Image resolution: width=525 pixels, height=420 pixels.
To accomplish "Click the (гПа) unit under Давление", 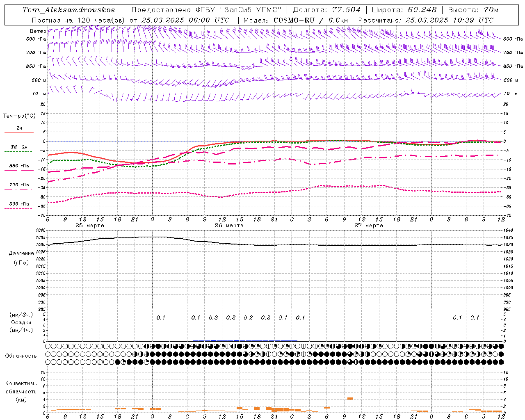I will (21, 263).
